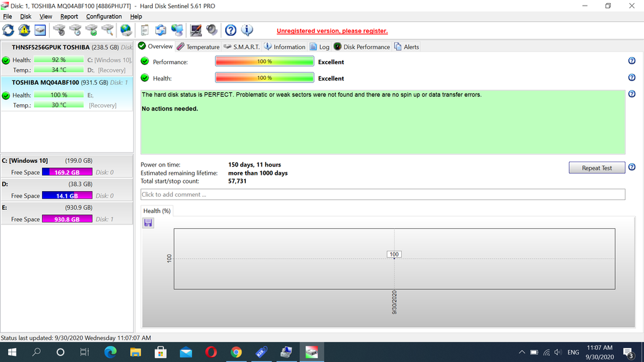Click the disk with green checkmark icon

pyautogui.click(x=92, y=30)
